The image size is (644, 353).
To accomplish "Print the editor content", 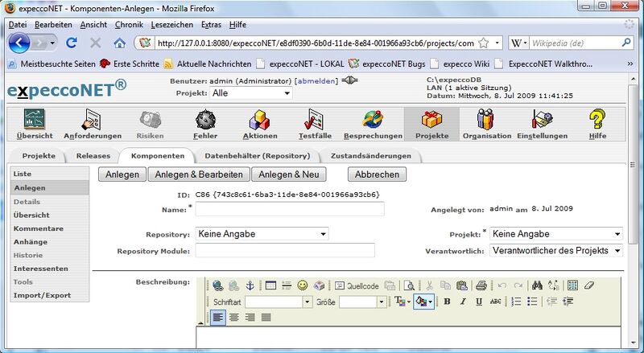I will click(481, 285).
